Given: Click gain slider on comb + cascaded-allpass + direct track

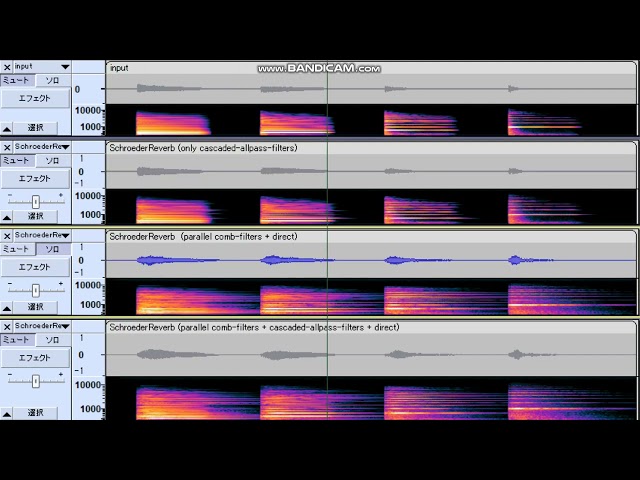Looking at the screenshot, I should point(36,381).
